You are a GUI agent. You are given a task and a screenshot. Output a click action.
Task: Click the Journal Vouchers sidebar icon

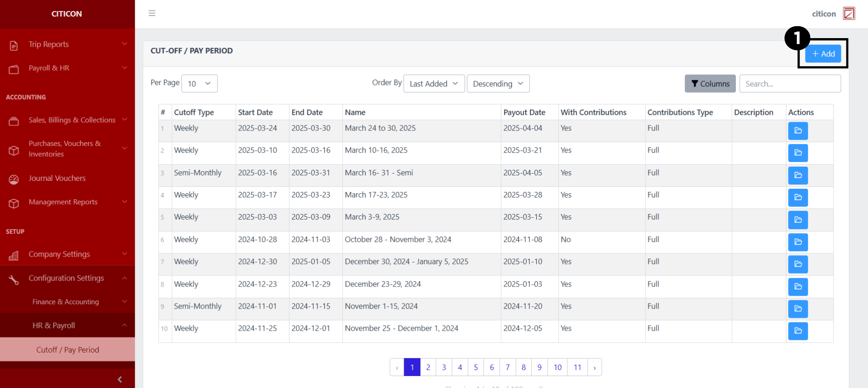[x=14, y=179]
